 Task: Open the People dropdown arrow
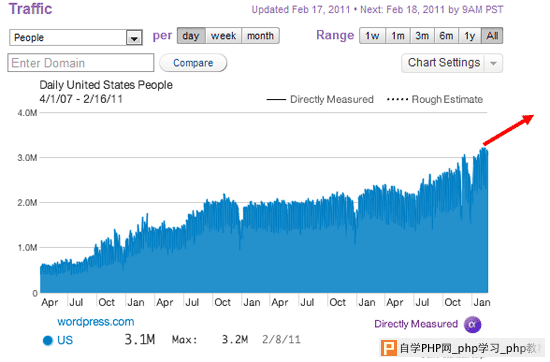click(x=134, y=38)
